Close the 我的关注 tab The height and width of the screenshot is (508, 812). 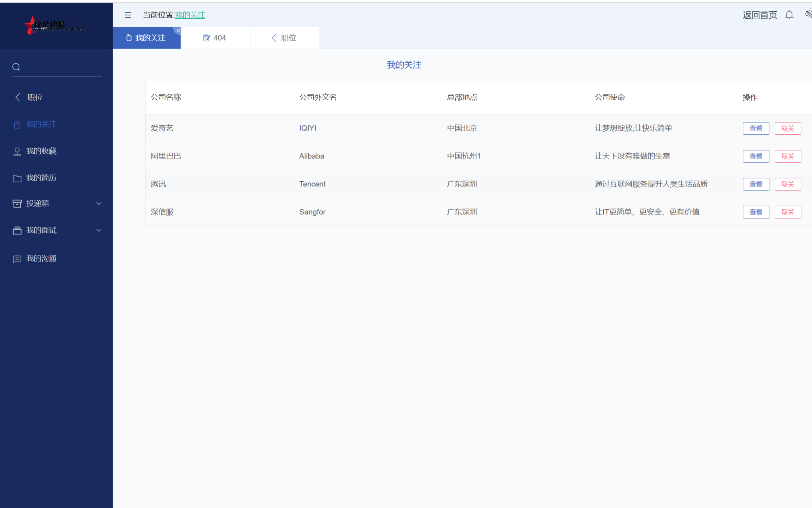coord(178,30)
